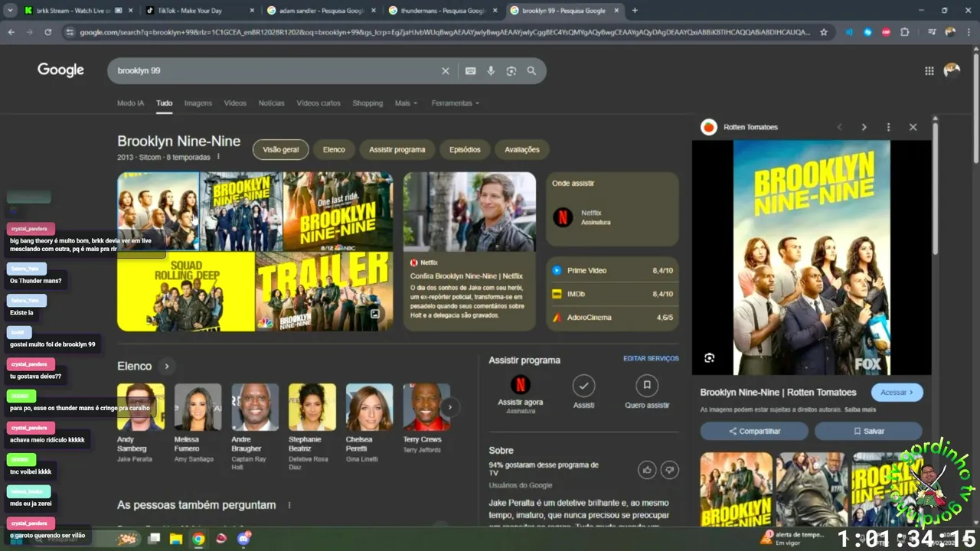Clear the search box with the X icon
Image resolution: width=980 pixels, height=551 pixels.
click(x=446, y=70)
